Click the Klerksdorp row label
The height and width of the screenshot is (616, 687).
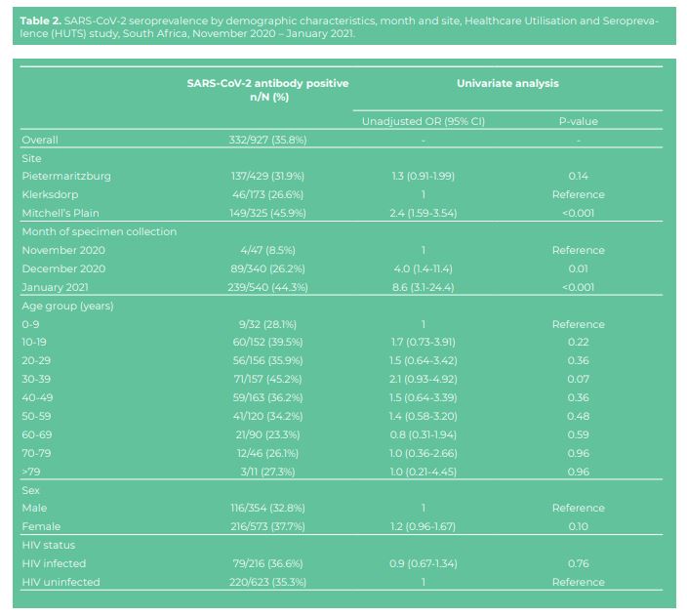coord(50,194)
